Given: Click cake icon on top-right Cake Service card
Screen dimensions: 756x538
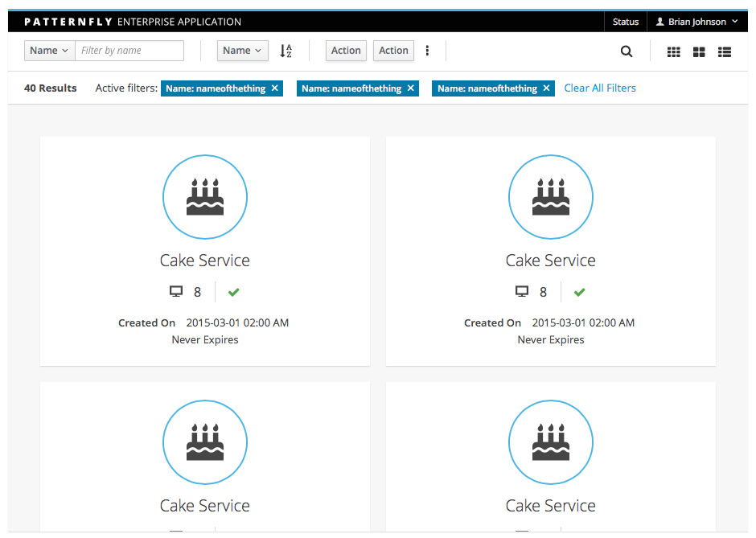Looking at the screenshot, I should click(x=551, y=197).
